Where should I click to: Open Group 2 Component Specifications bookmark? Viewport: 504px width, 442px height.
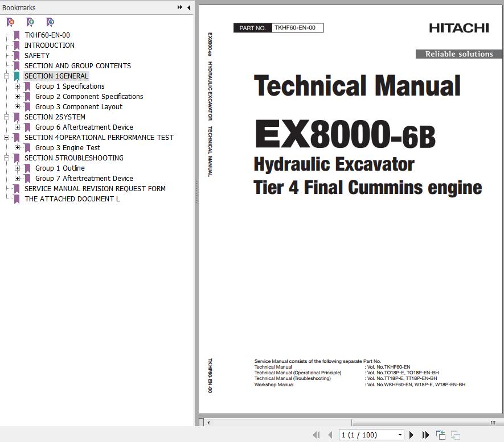click(x=89, y=97)
